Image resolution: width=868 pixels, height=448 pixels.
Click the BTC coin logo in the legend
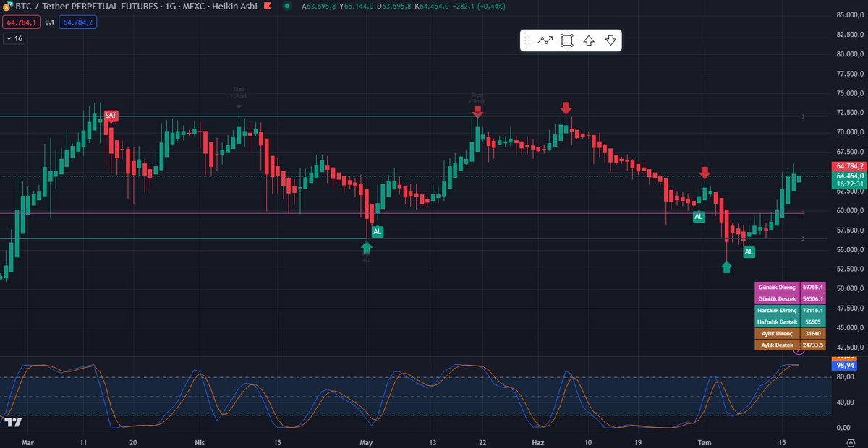click(x=7, y=7)
